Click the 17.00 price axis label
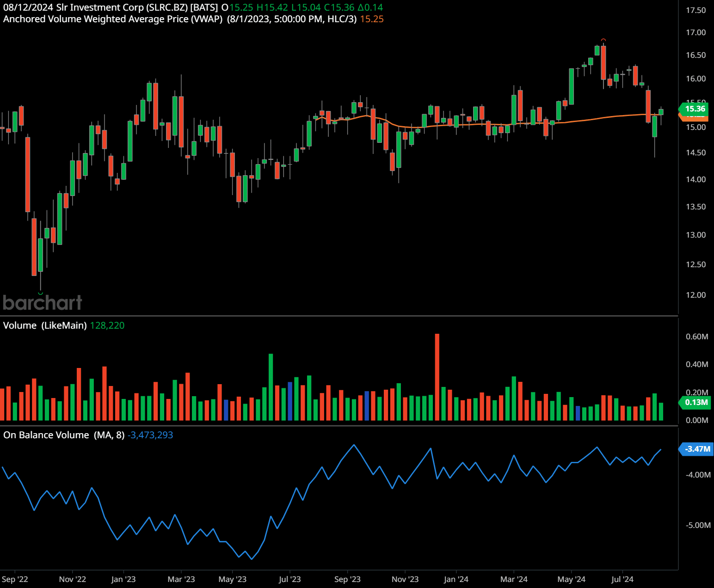This screenshot has height=588, width=714. [696, 32]
